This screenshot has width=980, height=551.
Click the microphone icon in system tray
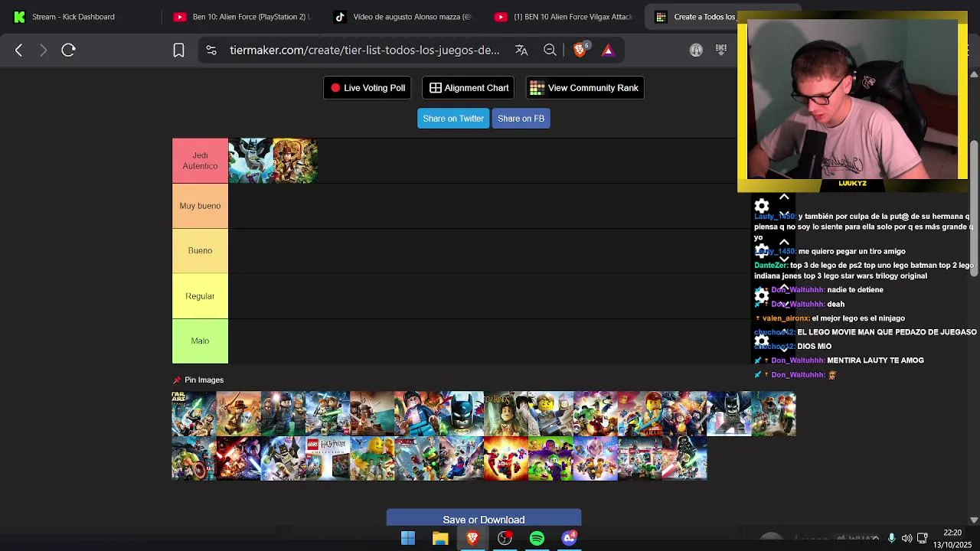[x=891, y=539]
